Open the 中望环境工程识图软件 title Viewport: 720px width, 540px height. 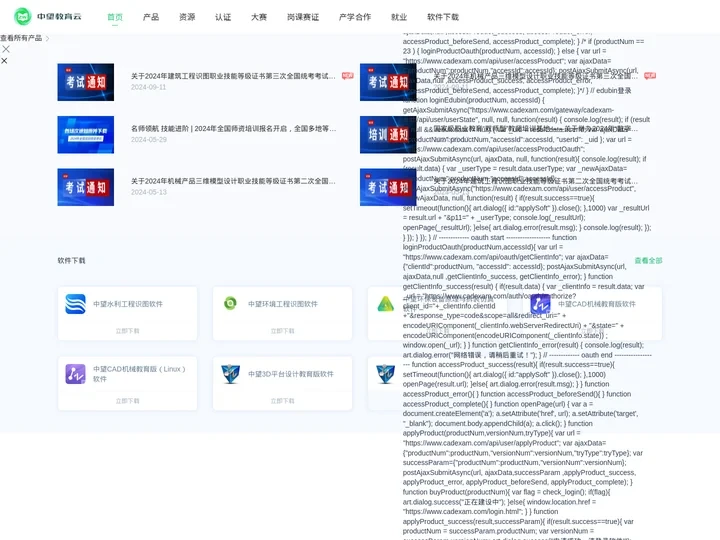coord(283,304)
